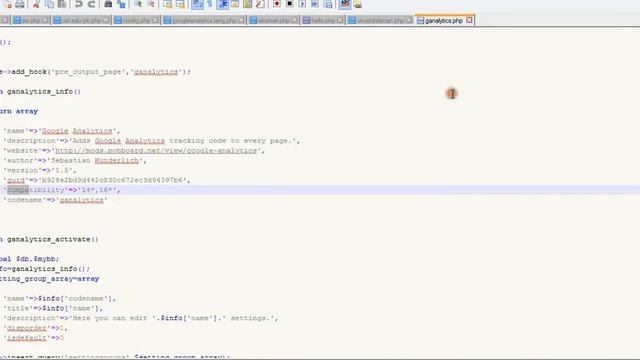Click the 'description' tracking code line
Image resolution: width=640 pixels, height=360 pixels.
point(152,141)
